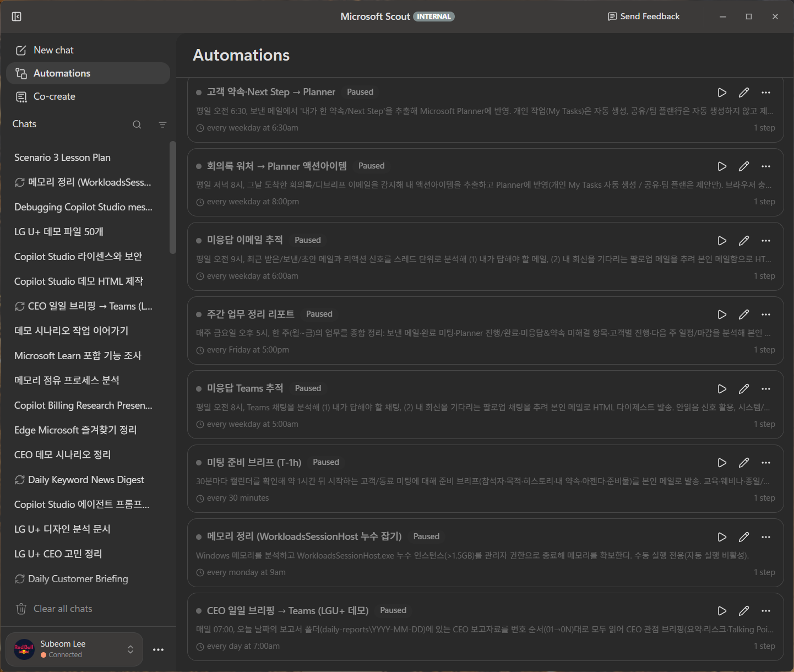Open the Automations section
This screenshot has width=794, height=672.
click(88, 73)
